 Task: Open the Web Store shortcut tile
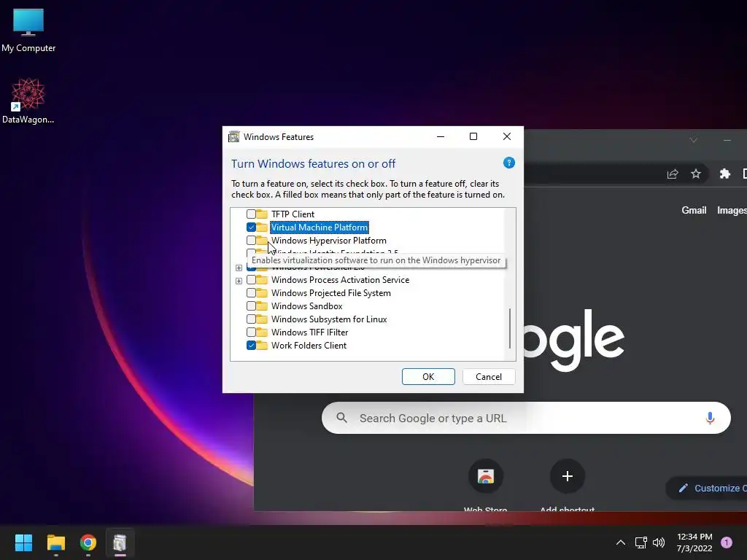(x=485, y=476)
